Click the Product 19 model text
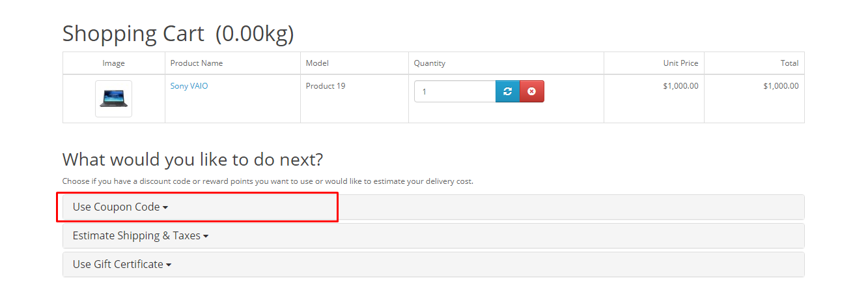 click(326, 85)
